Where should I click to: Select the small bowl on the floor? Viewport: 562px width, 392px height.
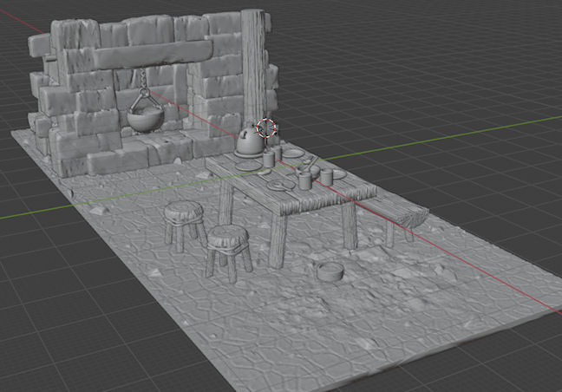coord(329,271)
